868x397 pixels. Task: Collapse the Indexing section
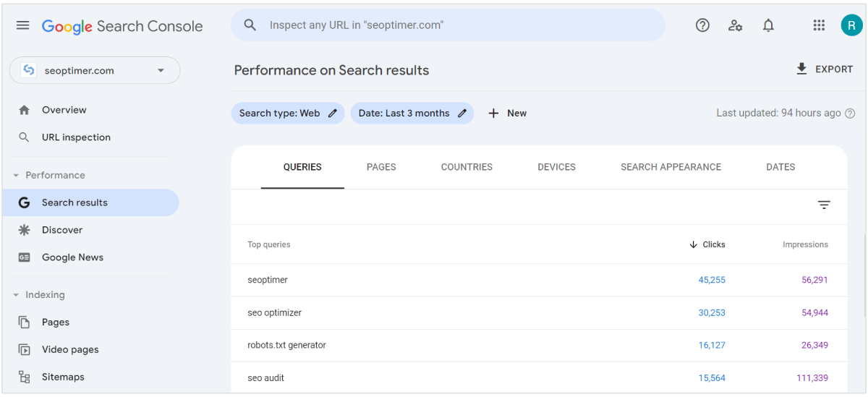pos(17,295)
